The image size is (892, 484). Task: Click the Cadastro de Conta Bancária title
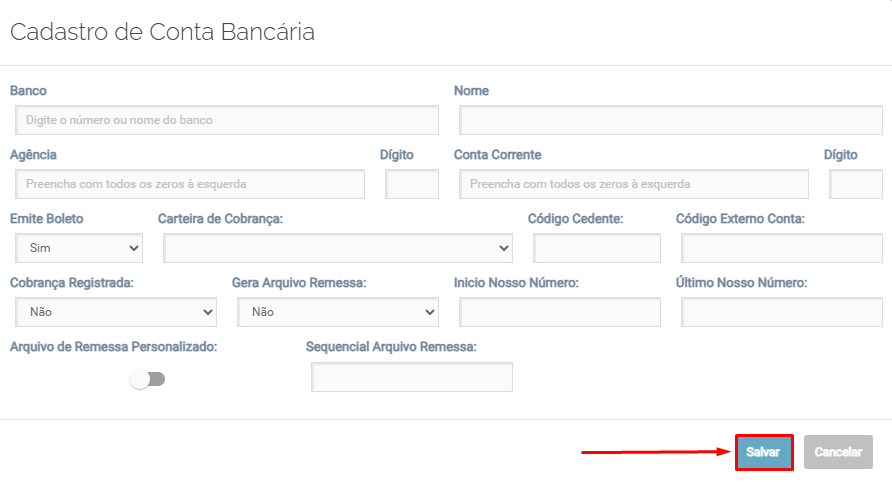point(162,32)
